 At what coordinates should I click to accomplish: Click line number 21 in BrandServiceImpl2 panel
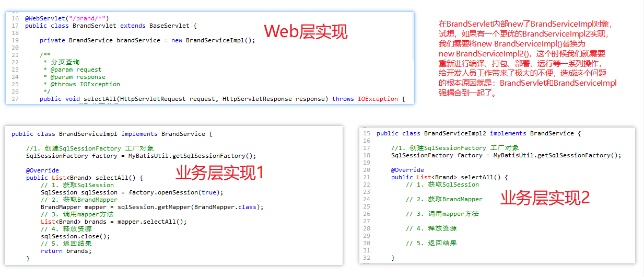tap(366, 177)
